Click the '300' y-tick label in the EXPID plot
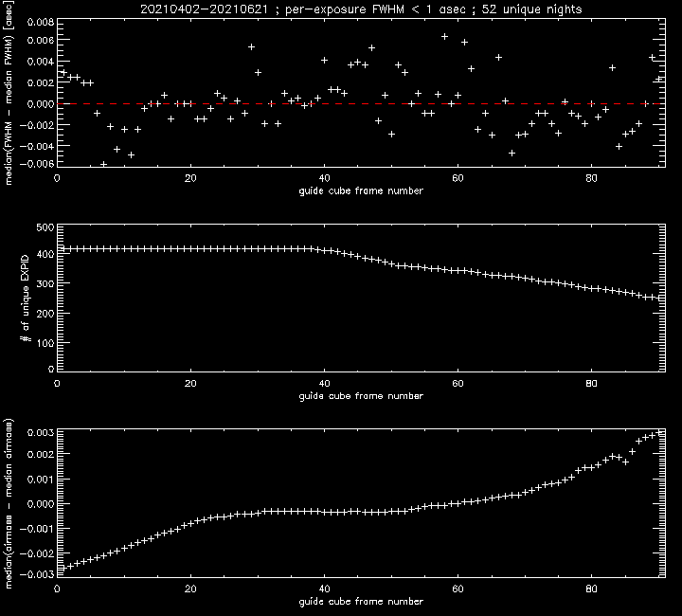This screenshot has height=616, width=682. (45, 283)
